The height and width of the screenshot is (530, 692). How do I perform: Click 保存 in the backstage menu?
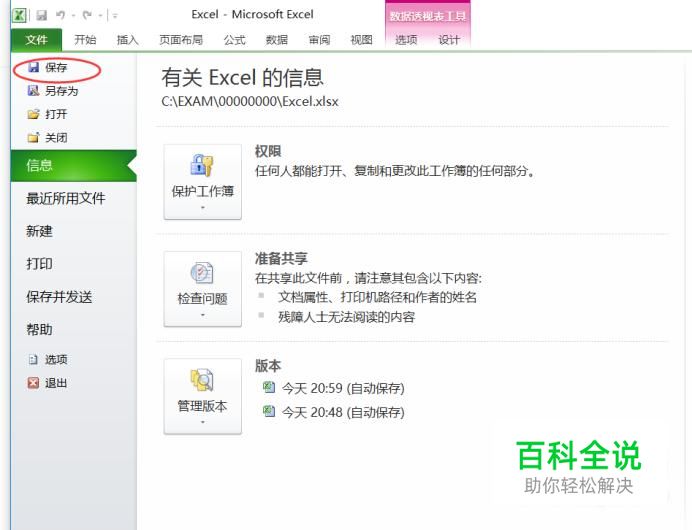click(56, 68)
